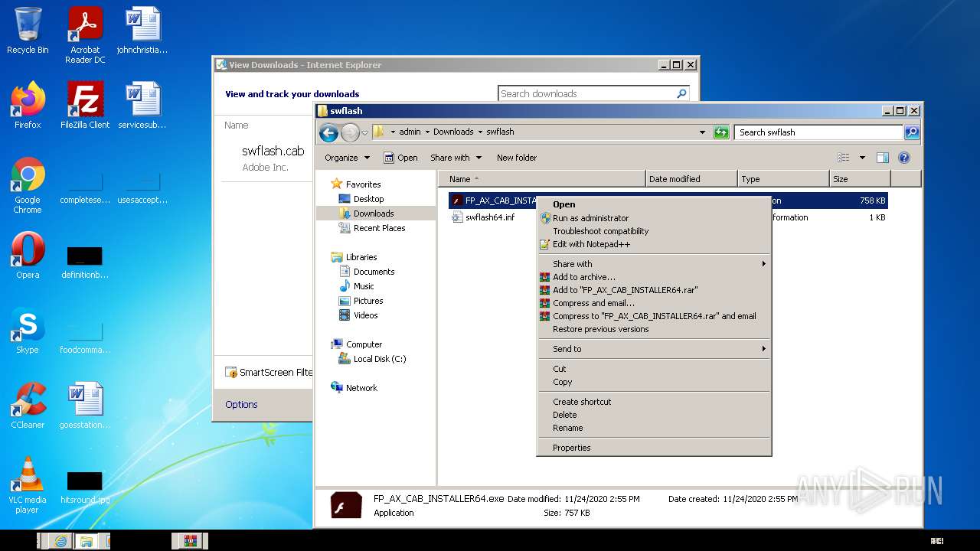Choose Properties in context menu

click(x=654, y=448)
